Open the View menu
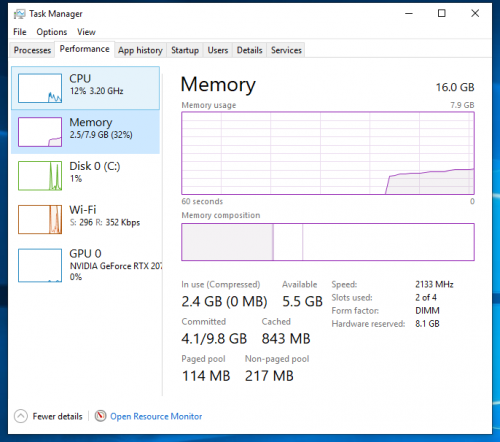This screenshot has width=500, height=442. pyautogui.click(x=86, y=32)
